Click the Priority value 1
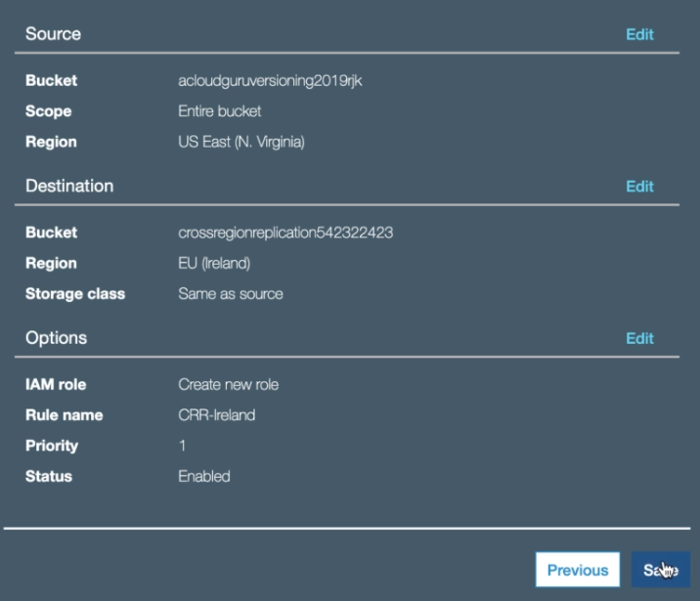 tap(182, 446)
